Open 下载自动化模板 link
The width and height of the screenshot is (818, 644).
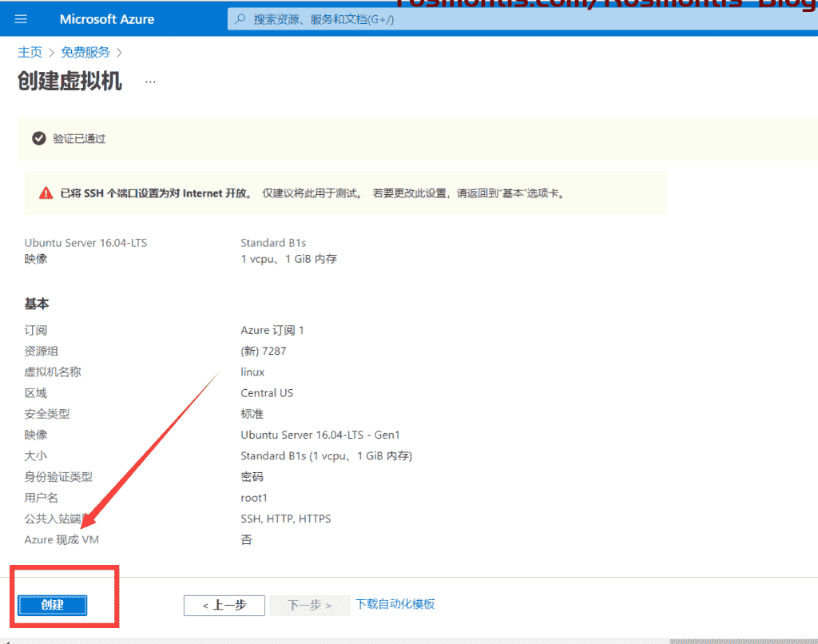395,604
